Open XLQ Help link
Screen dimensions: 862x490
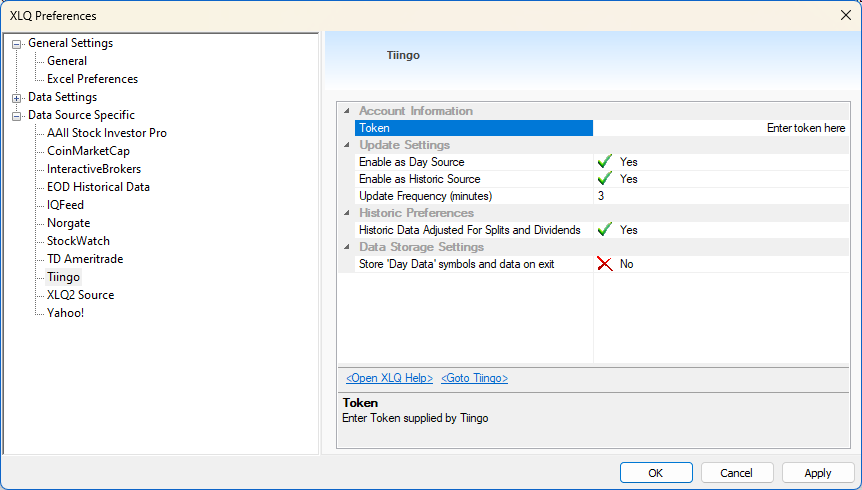point(389,378)
